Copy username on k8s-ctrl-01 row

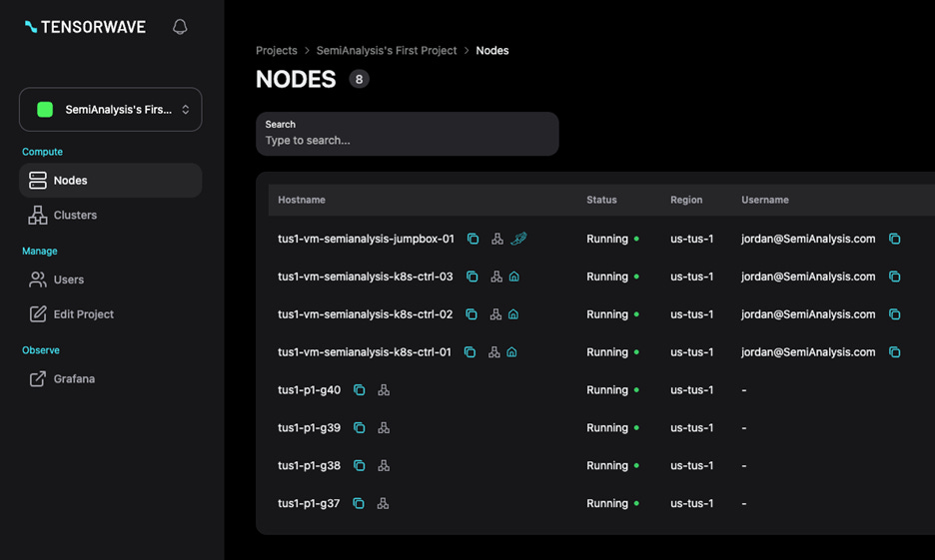(x=894, y=352)
